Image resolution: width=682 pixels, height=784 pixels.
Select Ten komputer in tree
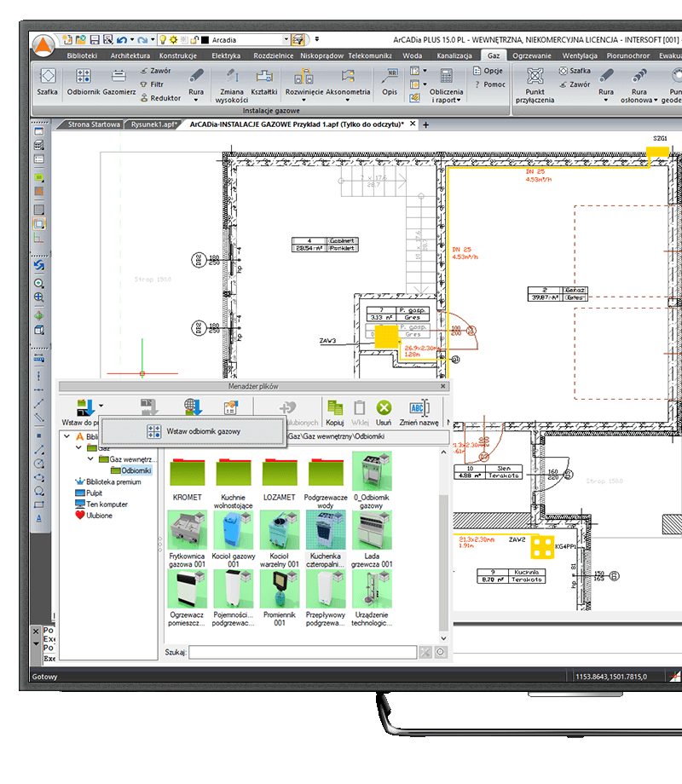coord(101,504)
